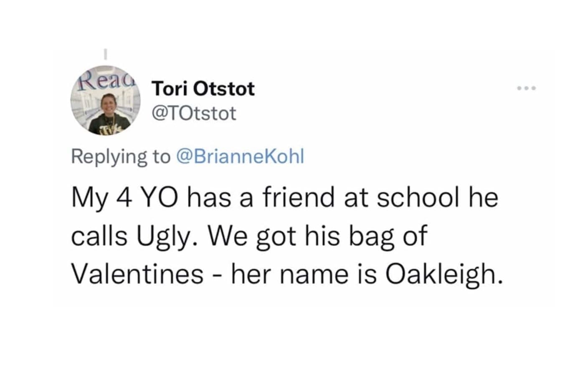
Task: Click the word "Valentines" in the tweet
Action: (137, 275)
